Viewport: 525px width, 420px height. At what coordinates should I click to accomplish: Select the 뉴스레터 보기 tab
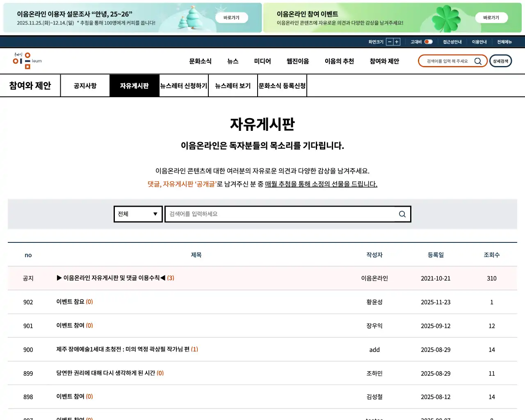point(233,85)
